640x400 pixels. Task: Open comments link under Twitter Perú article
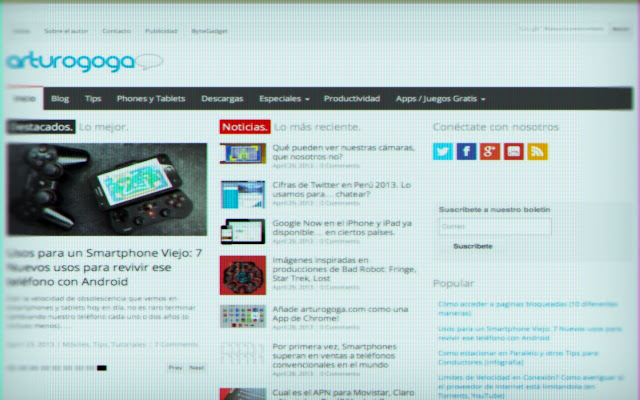click(x=339, y=203)
